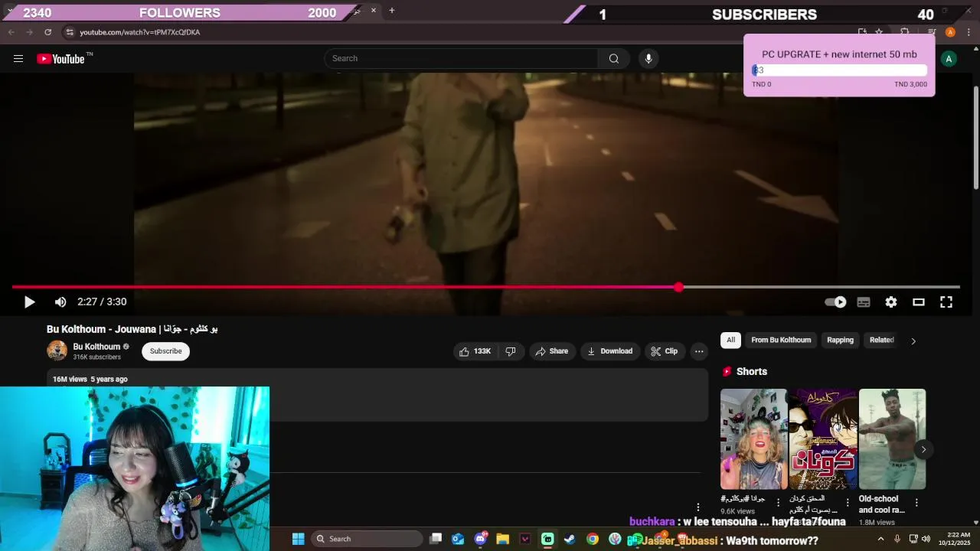Open options for the first Short
Image resolution: width=980 pixels, height=551 pixels.
[x=778, y=503]
